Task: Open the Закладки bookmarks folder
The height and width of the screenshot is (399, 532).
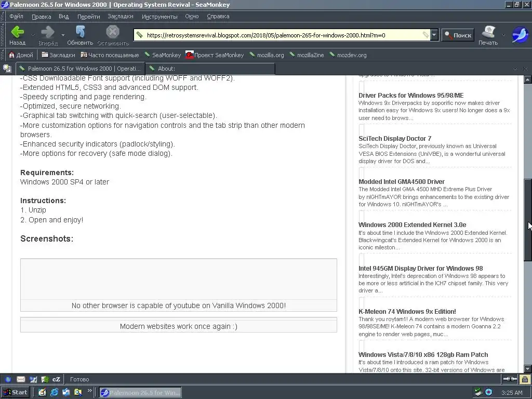Action: (58, 55)
